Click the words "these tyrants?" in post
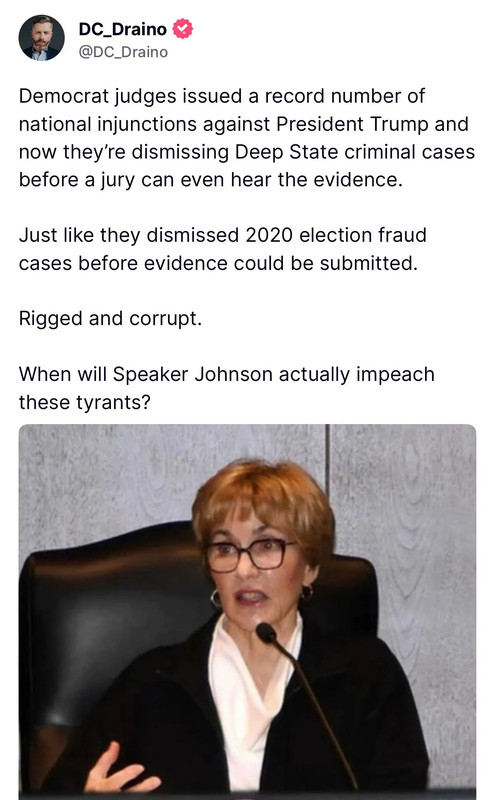The width and height of the screenshot is (491, 800). pyautogui.click(x=85, y=403)
